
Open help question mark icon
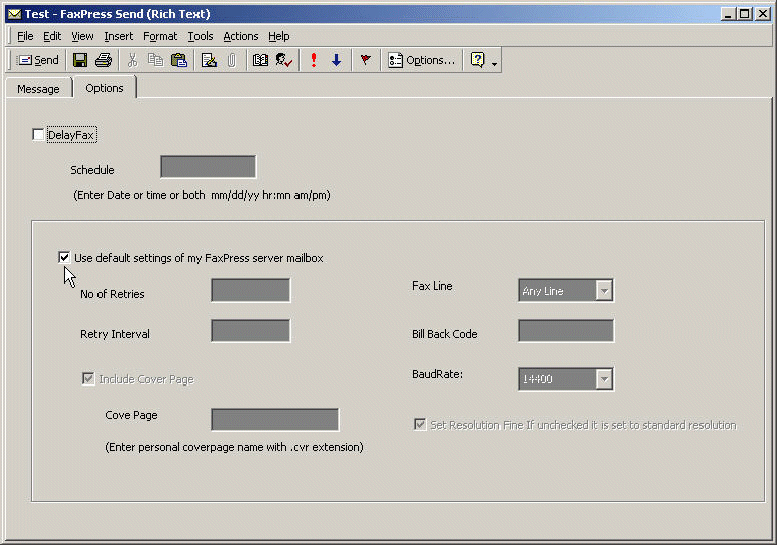478,60
